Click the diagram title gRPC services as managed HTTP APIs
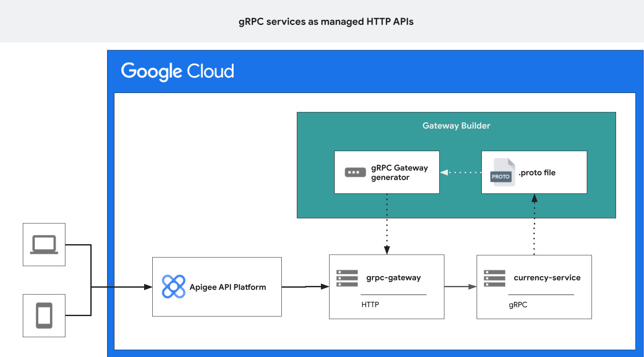The height and width of the screenshot is (357, 644). [x=326, y=22]
